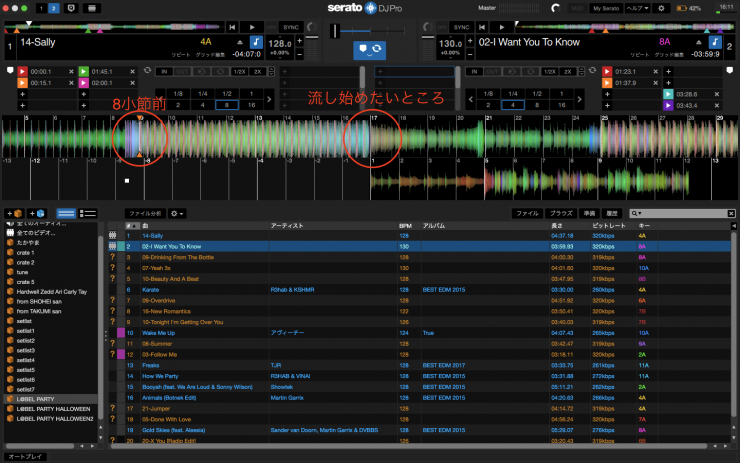Trigger deck 2 teal cue at 03:28.6

[668, 94]
